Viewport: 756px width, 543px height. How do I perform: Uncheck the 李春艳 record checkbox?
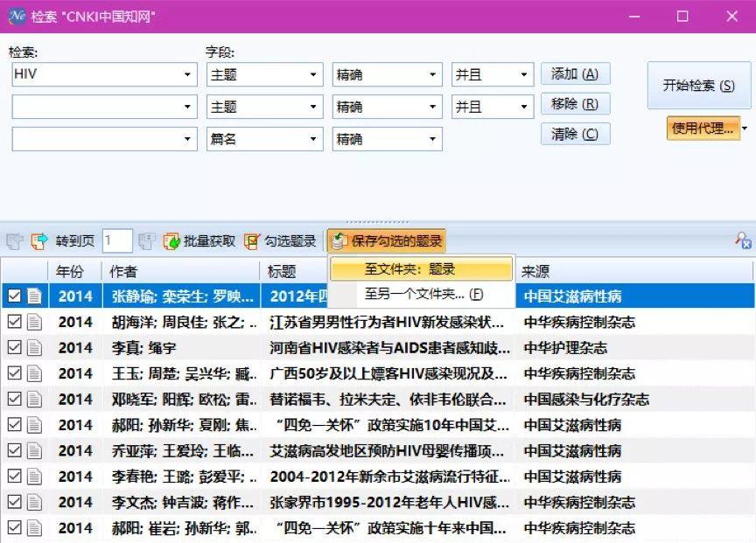(x=15, y=476)
